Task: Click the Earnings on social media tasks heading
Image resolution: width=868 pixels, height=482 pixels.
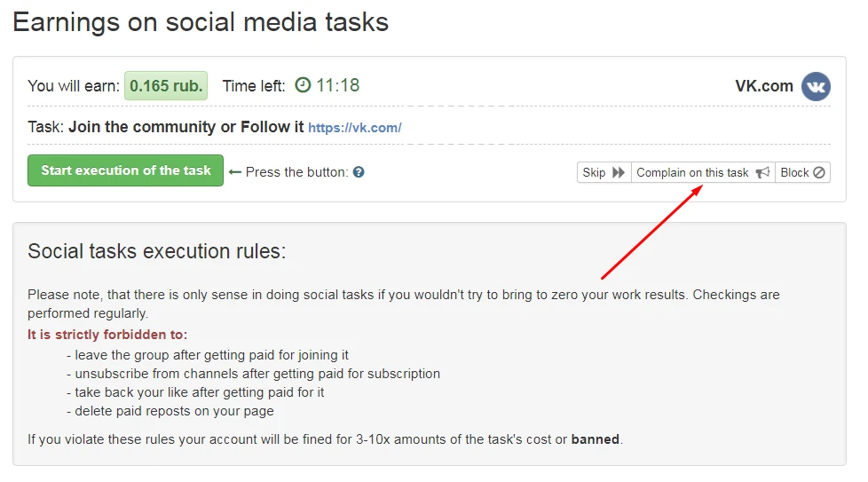Action: (x=201, y=21)
